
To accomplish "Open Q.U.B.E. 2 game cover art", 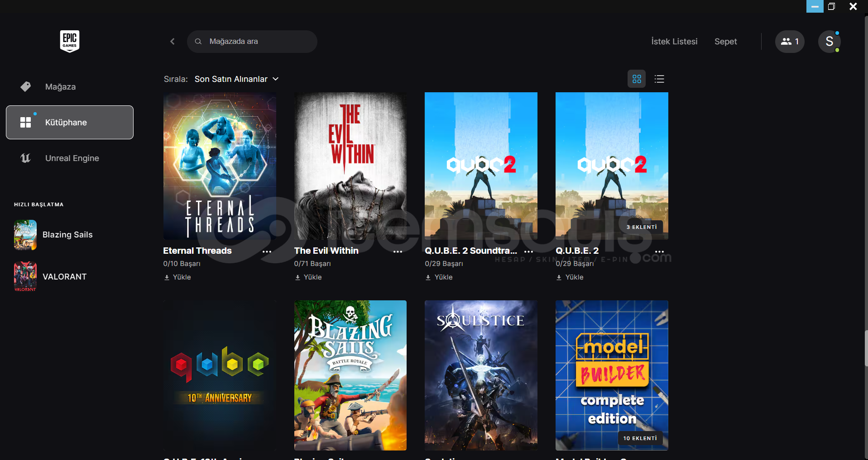I will point(612,166).
